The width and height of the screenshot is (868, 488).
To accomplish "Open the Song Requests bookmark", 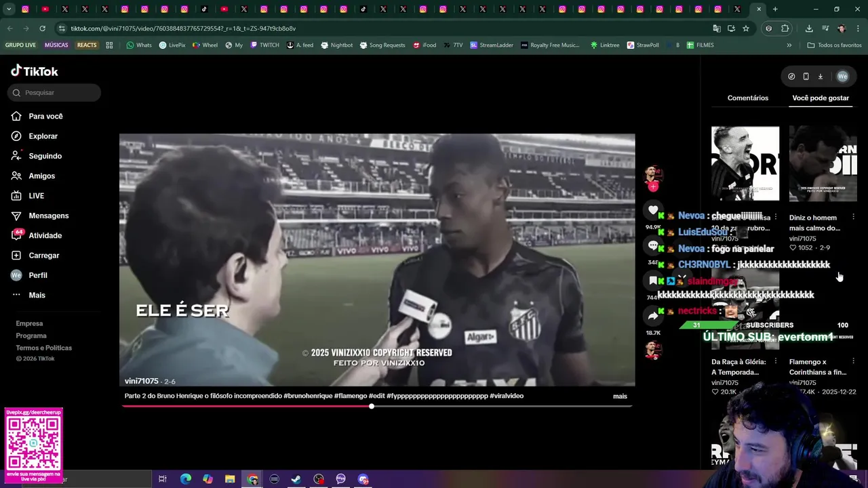I will click(382, 45).
